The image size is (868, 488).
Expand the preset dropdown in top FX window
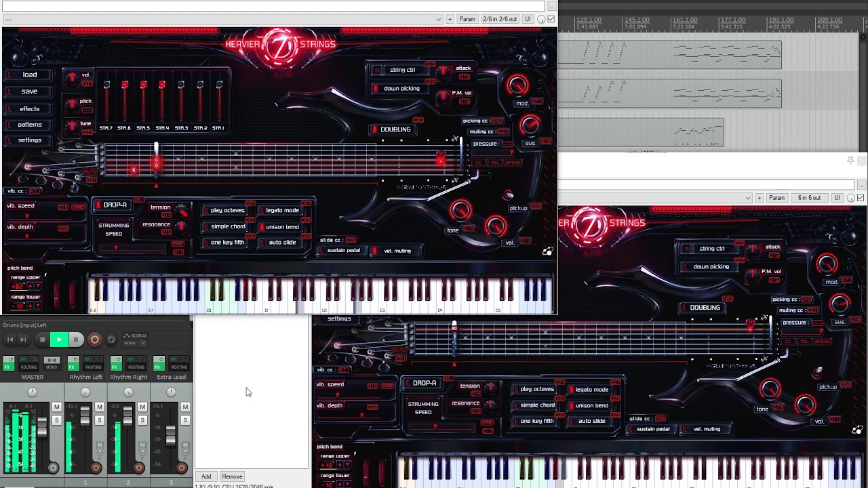pyautogui.click(x=439, y=19)
